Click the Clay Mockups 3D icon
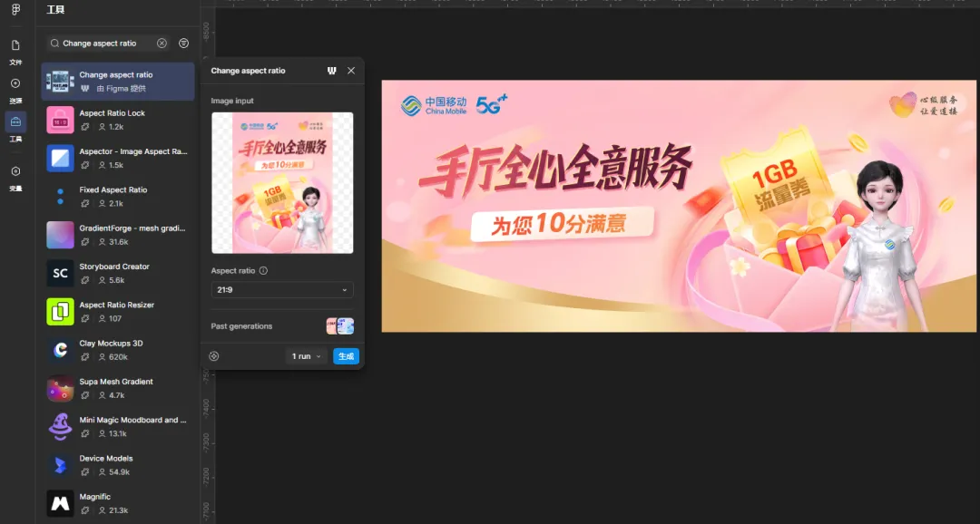The height and width of the screenshot is (524, 980). [60, 350]
